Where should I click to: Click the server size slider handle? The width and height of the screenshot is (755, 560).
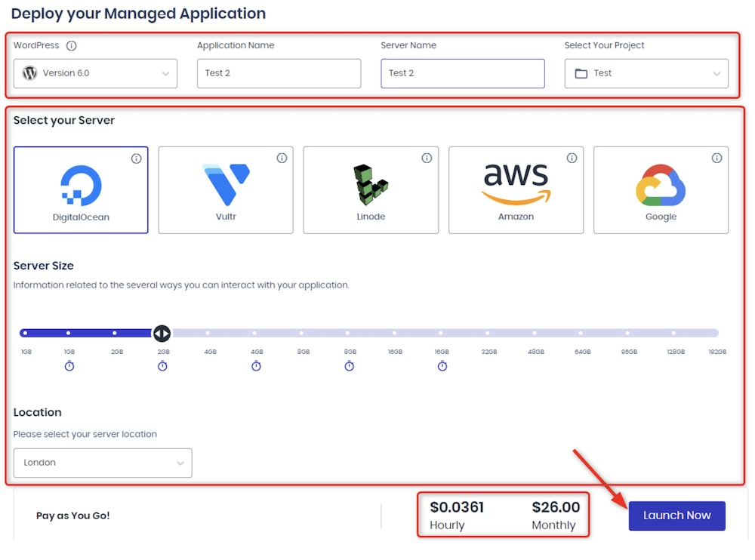tap(162, 333)
